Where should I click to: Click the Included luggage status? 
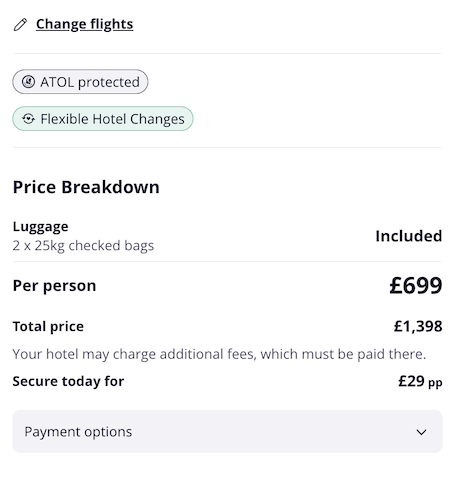[409, 236]
